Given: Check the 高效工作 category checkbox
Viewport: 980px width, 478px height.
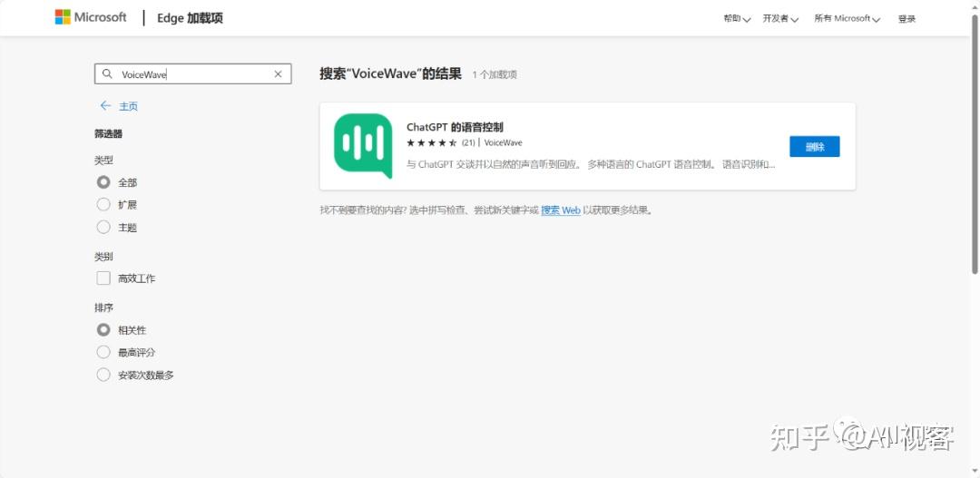Looking at the screenshot, I should (103, 278).
